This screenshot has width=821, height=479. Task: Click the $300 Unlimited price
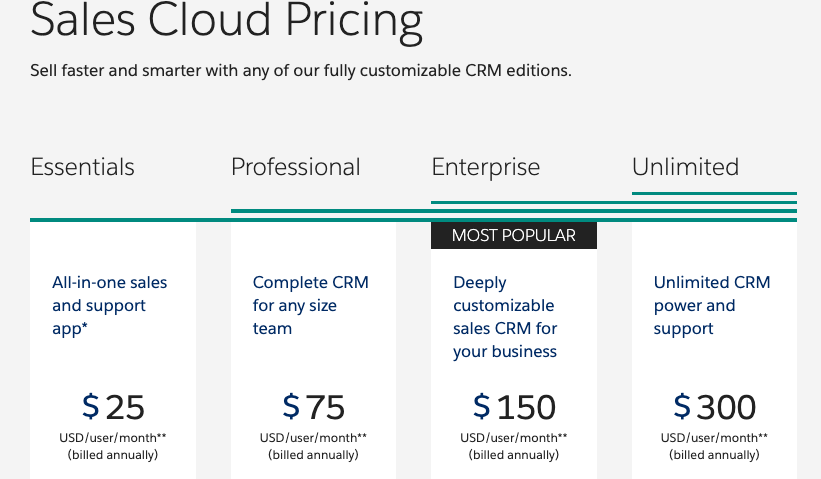click(714, 407)
